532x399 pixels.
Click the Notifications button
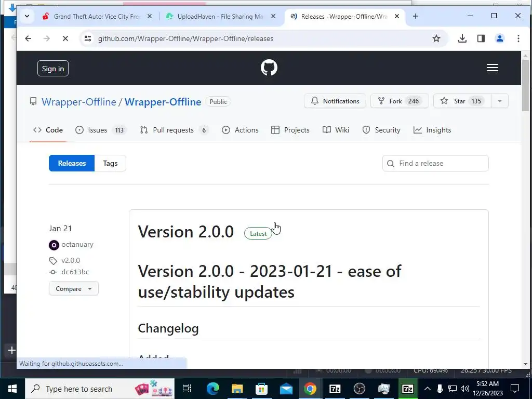coord(335,101)
